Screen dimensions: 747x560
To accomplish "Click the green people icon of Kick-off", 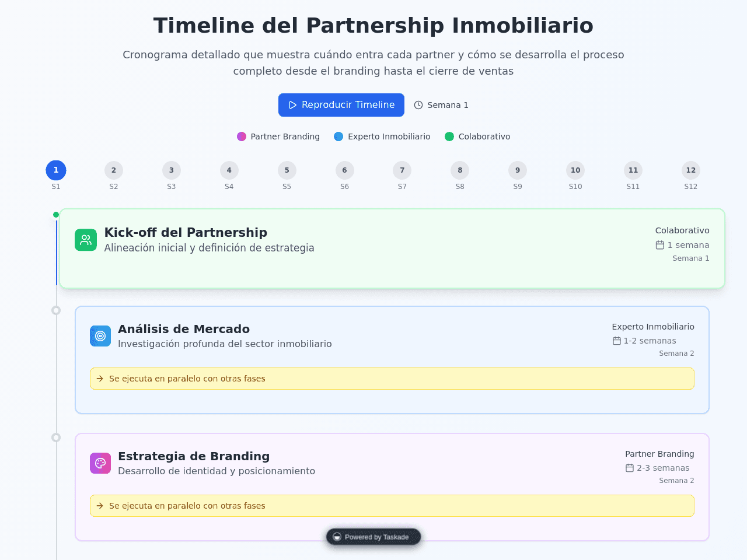I will (x=86, y=240).
